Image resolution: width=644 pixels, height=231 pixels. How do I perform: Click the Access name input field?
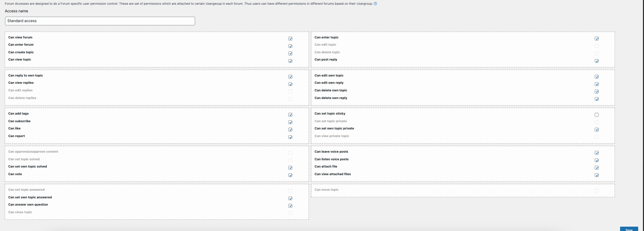(100, 21)
